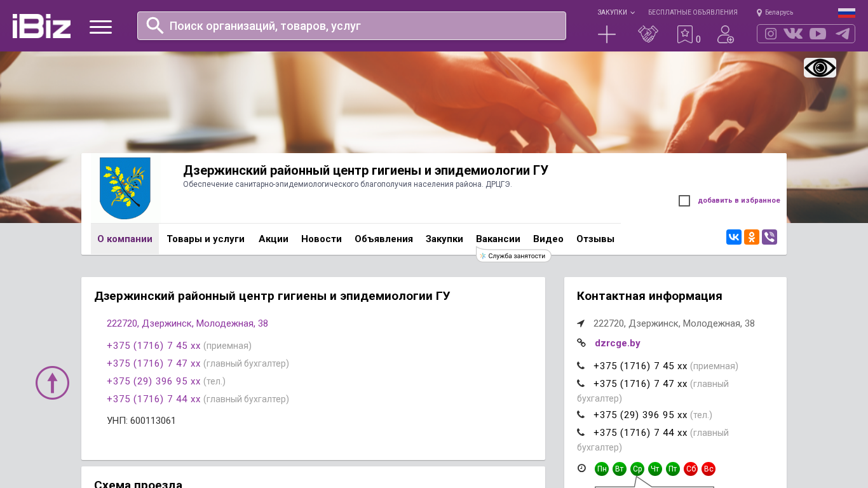
Task: Select the Беларусь location
Action: pyautogui.click(x=775, y=12)
